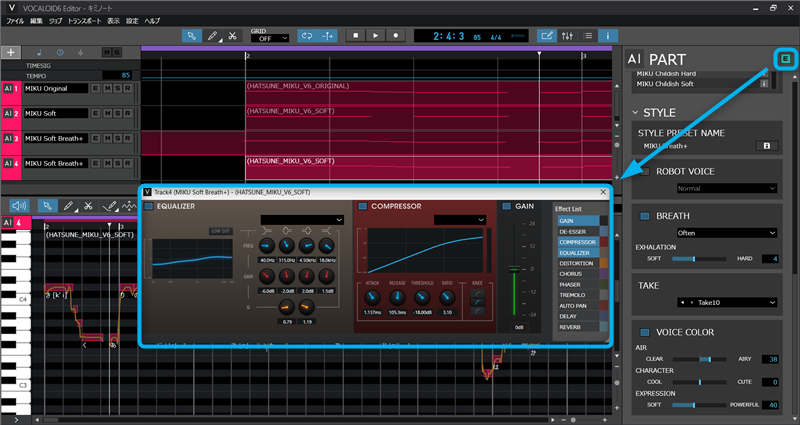The width and height of the screenshot is (800, 425).
Task: Open the トランスポート menu
Action: (x=84, y=21)
